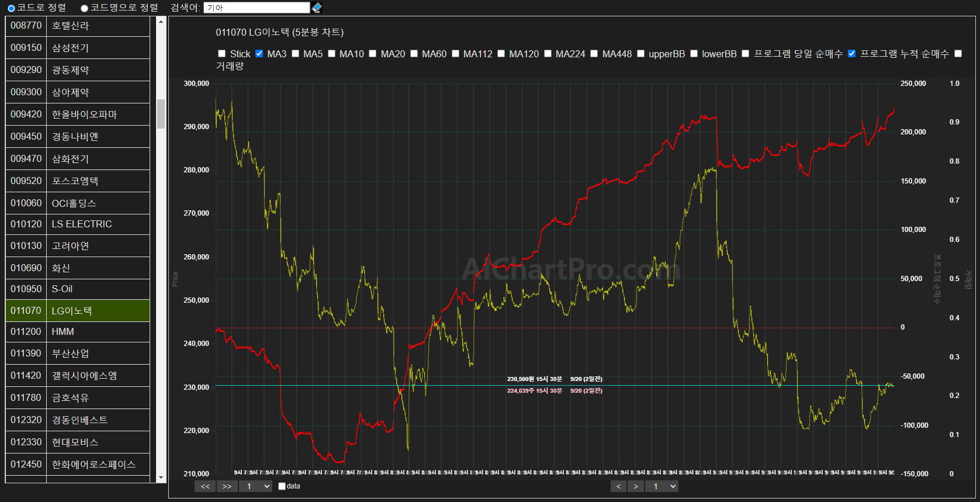The width and height of the screenshot is (980, 502).
Task: Select the 호텔신라 row in the stock list
Action: tap(78, 26)
